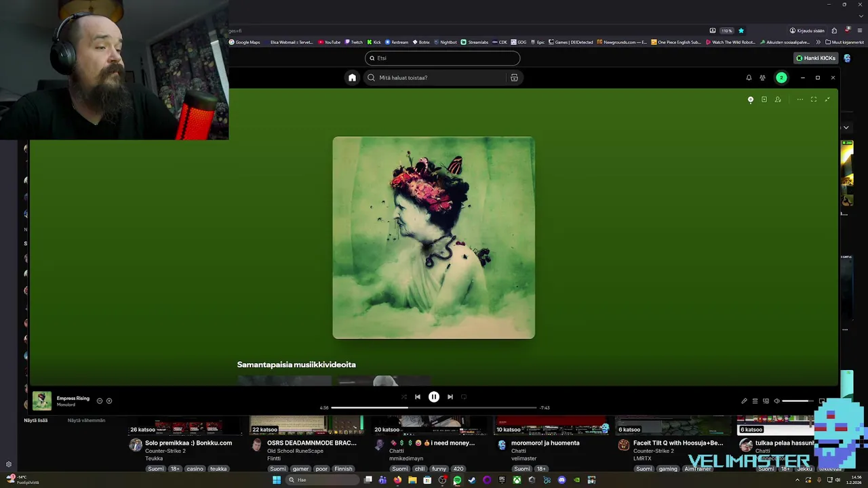Open weather widget in taskbar
The image size is (868, 488).
click(x=22, y=479)
